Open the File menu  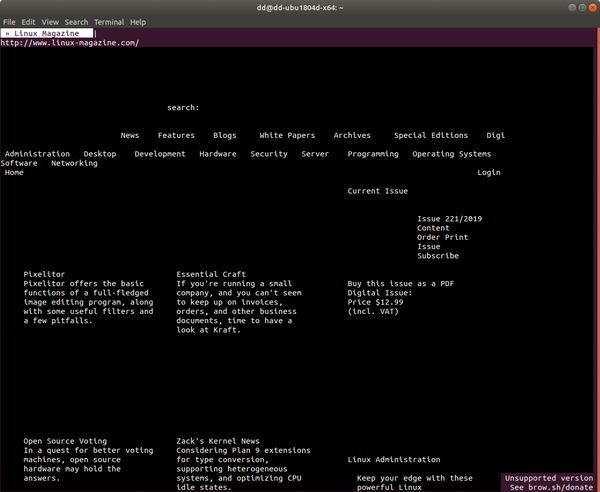(9, 22)
